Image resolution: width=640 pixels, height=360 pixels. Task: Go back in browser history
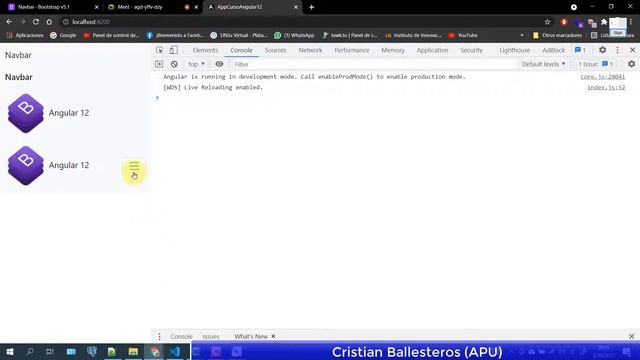pyautogui.click(x=9, y=22)
